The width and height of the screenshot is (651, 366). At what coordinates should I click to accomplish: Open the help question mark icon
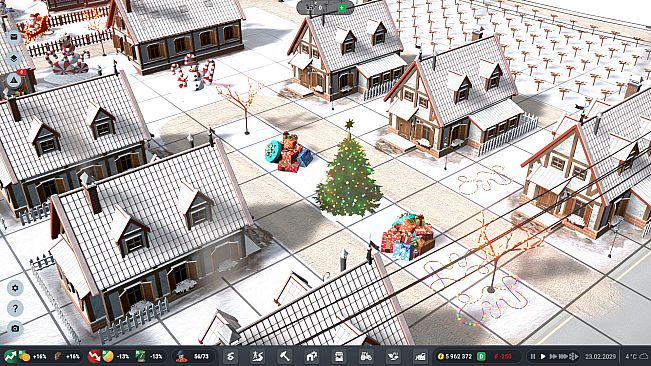pyautogui.click(x=15, y=308)
